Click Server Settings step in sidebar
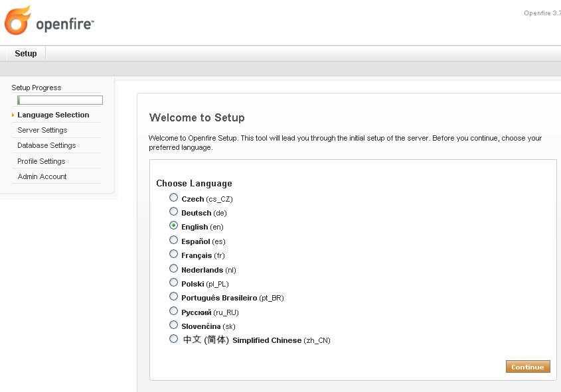561x392 pixels. click(42, 130)
